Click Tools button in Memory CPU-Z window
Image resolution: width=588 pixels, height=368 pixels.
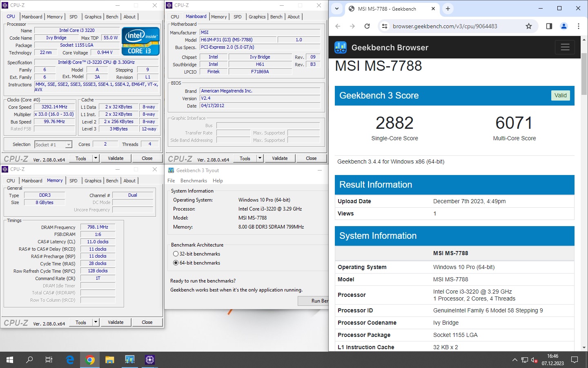[x=81, y=322]
